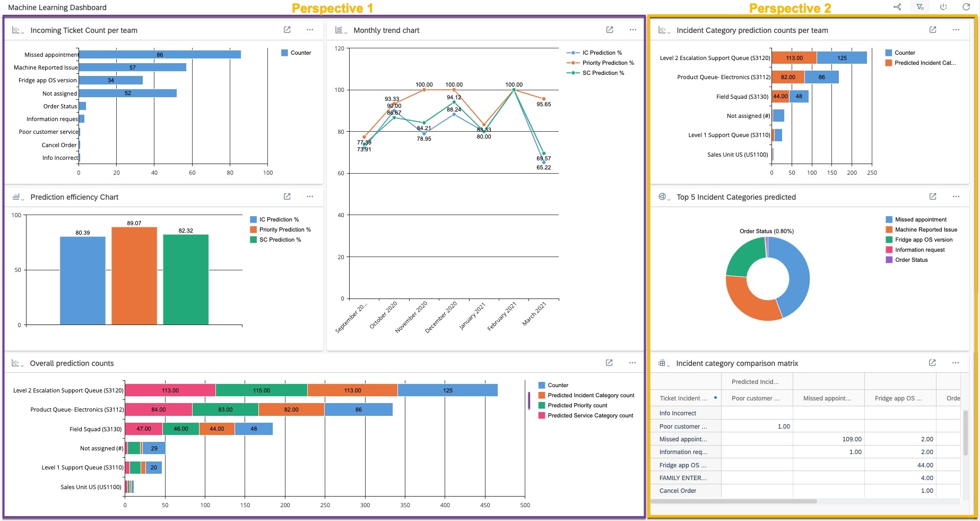Toggle IC Prediction % series in Monthly trend legend
This screenshot has height=521, width=980.
pos(594,53)
